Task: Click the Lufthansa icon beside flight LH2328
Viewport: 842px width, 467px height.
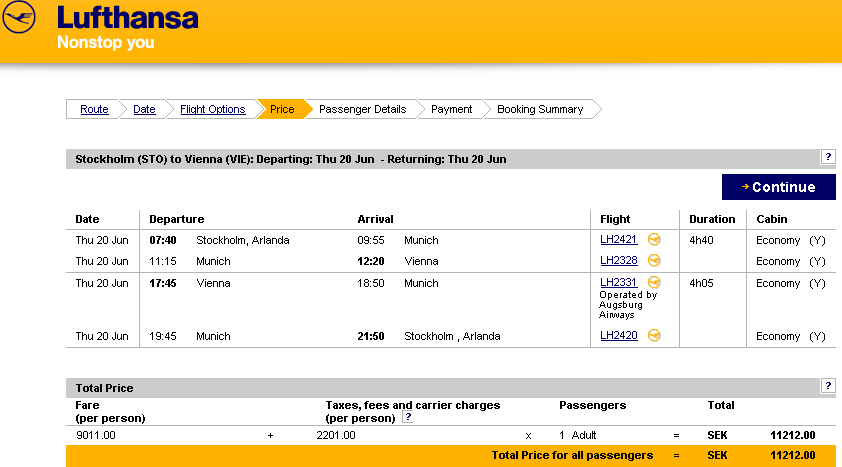Action: tap(654, 261)
